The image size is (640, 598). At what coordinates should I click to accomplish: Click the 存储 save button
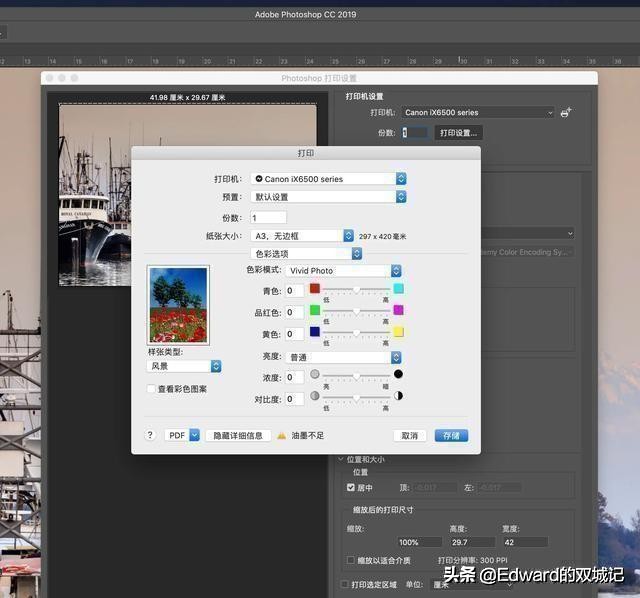451,436
